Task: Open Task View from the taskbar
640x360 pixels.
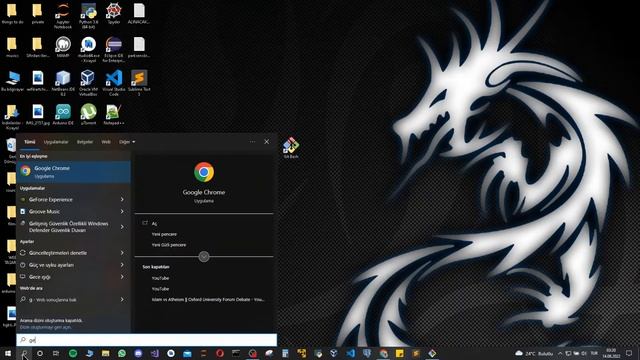Action: tap(56, 353)
